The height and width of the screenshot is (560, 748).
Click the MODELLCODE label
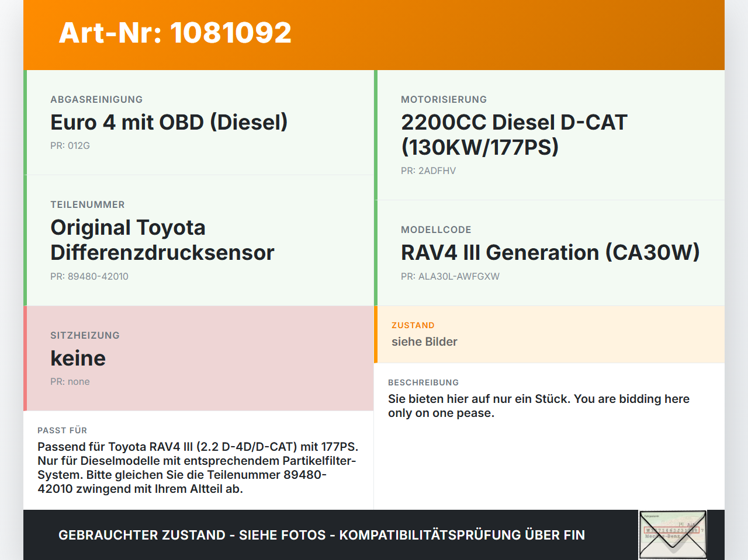coord(436,229)
